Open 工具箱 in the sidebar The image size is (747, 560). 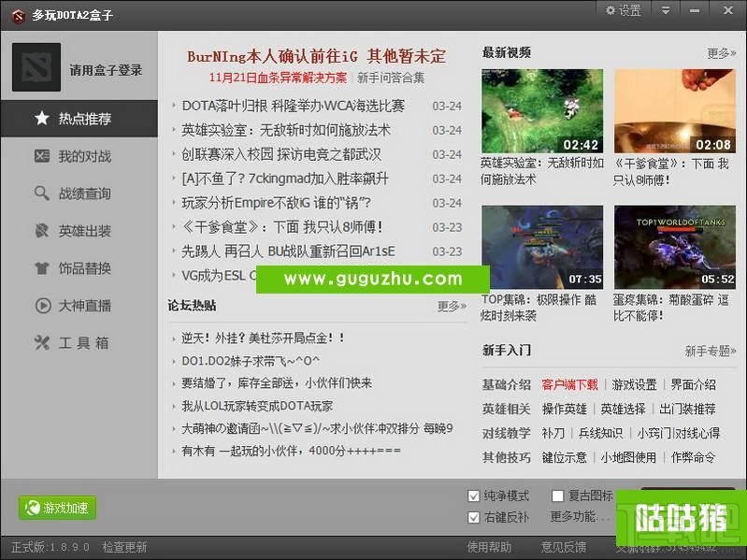(79, 343)
